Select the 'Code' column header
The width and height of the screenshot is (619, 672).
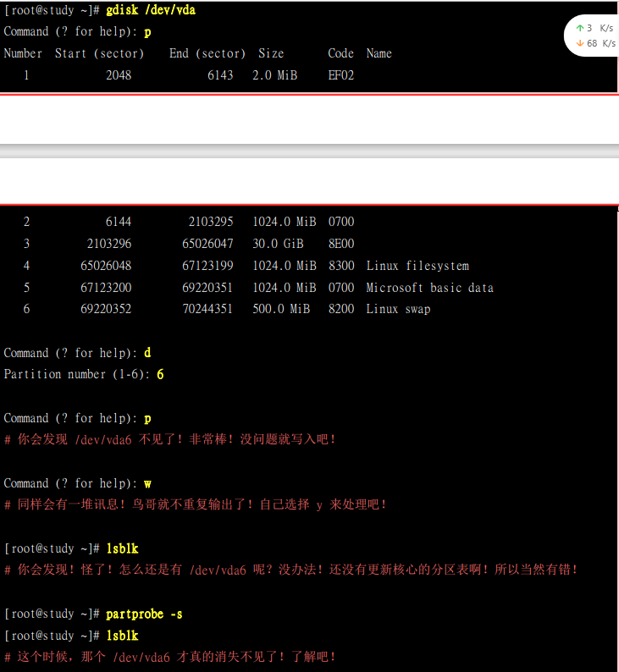click(340, 53)
